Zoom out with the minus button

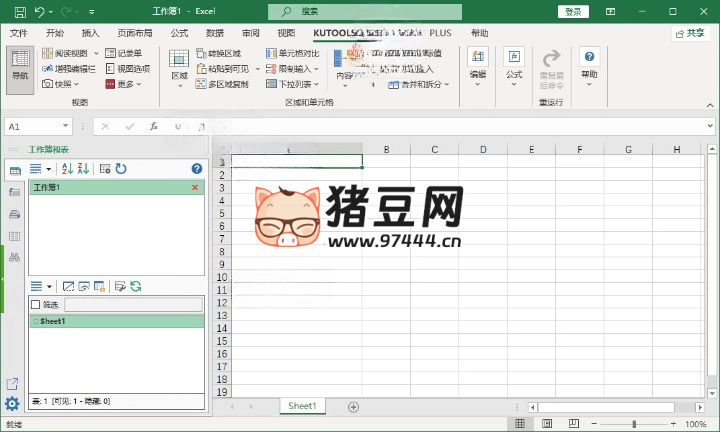coord(594,424)
